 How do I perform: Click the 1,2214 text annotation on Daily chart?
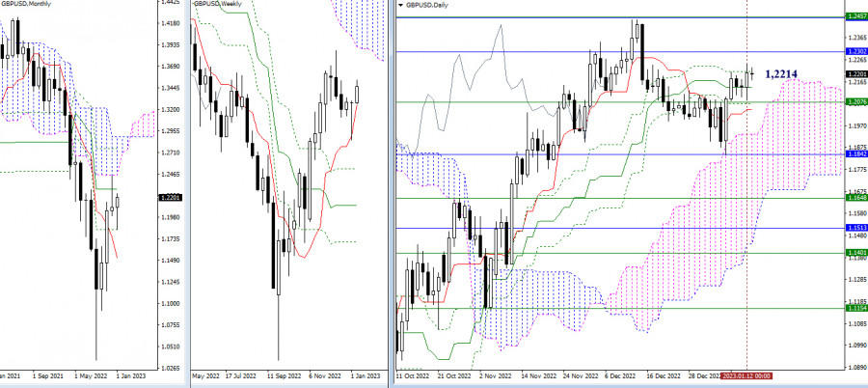pos(780,73)
